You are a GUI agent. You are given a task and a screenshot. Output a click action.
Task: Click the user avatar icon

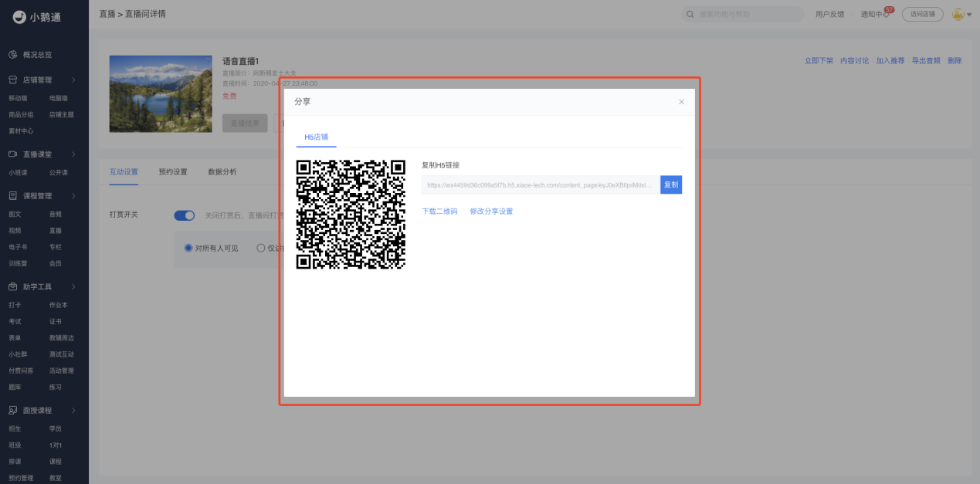(958, 14)
